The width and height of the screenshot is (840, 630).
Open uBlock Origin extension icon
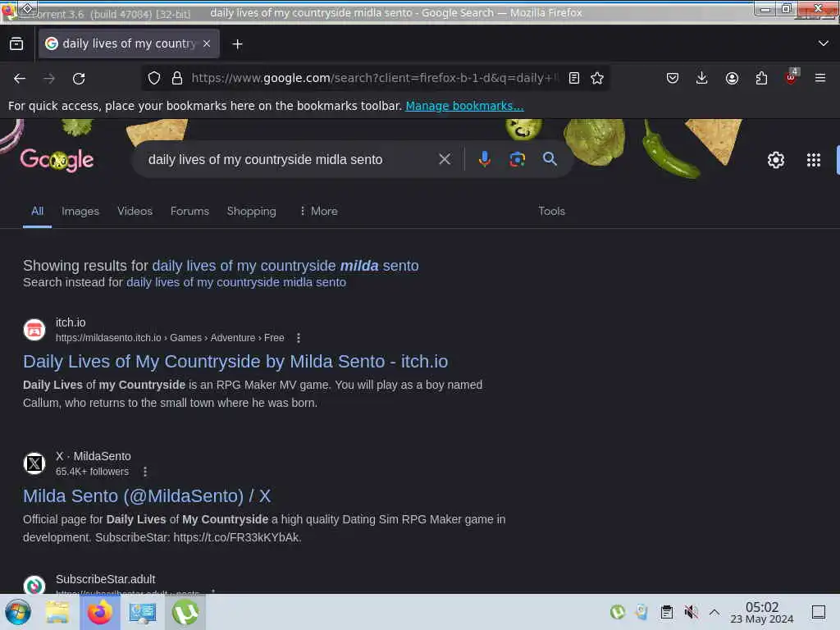click(792, 76)
